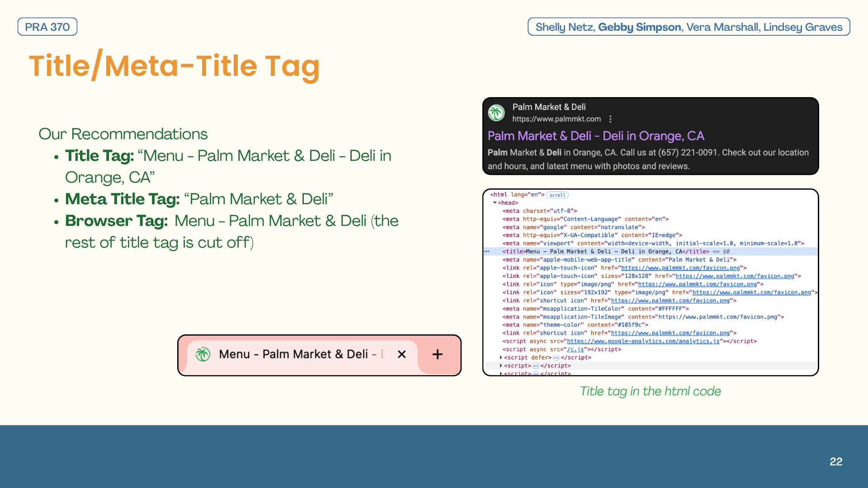Image resolution: width=868 pixels, height=488 pixels.
Task: Click the name Vera Marshall in the header
Action: 722,27
